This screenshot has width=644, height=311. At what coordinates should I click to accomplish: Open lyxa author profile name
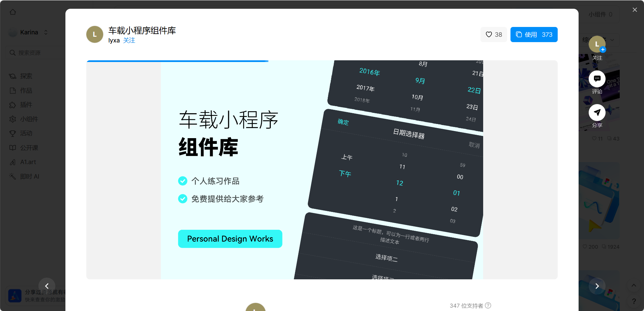(114, 40)
